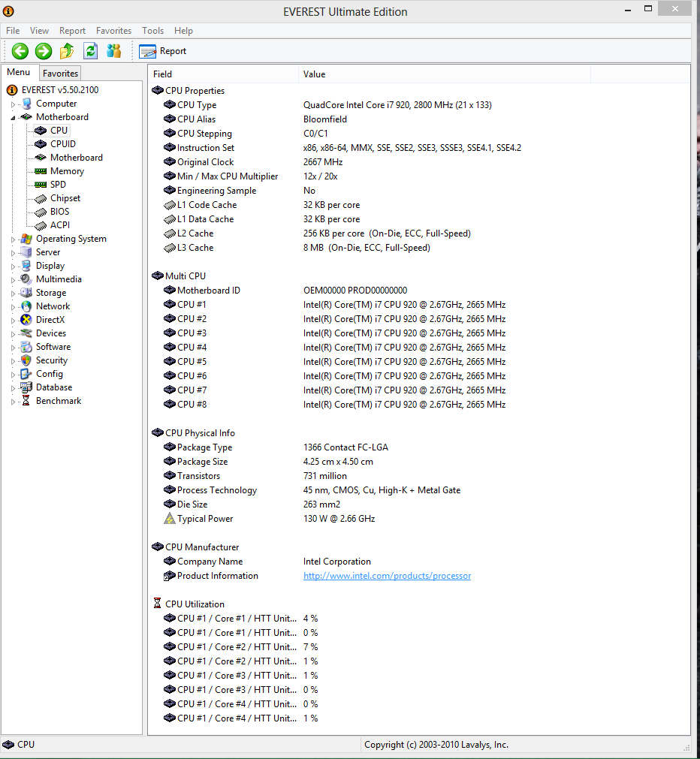Image resolution: width=700 pixels, height=759 pixels.
Task: Click the Devices icon in the tree
Action: coord(26,333)
